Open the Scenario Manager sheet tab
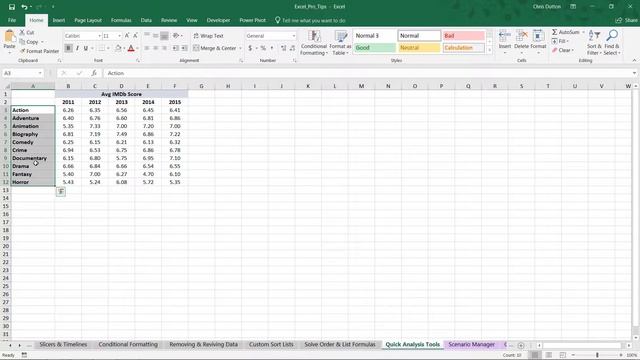Screen dimensions: 640x360 click(x=471, y=344)
